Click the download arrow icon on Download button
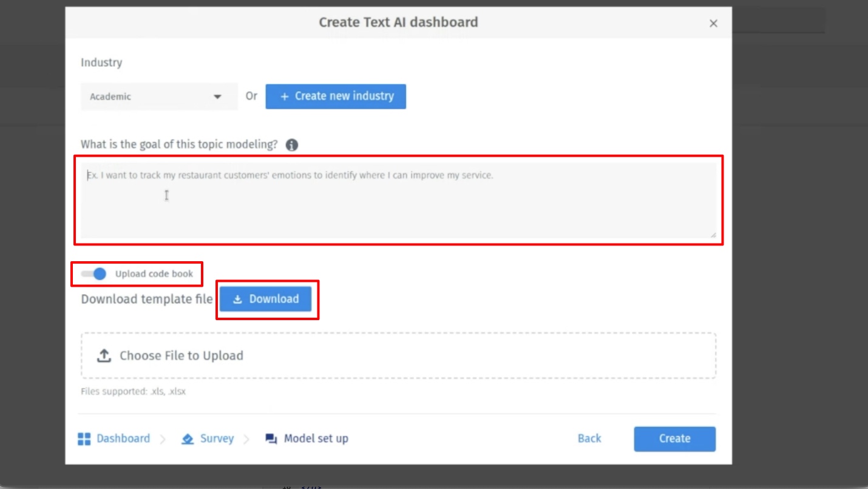The image size is (868, 489). [237, 299]
